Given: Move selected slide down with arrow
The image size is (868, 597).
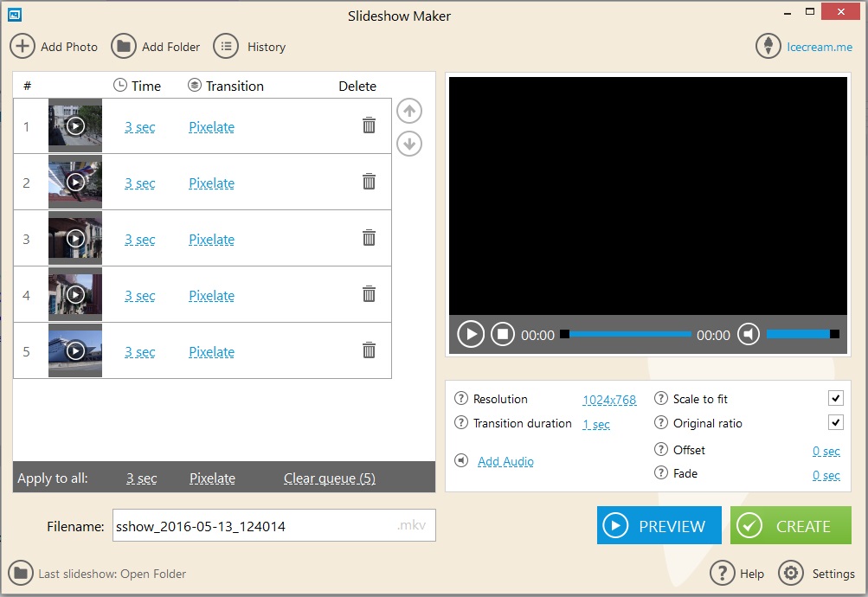Looking at the screenshot, I should tap(409, 144).
